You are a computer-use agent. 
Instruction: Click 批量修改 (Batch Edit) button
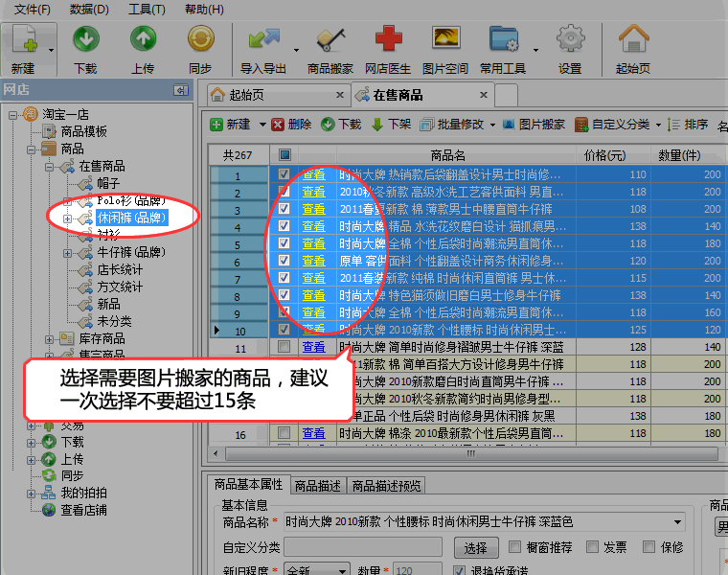point(452,125)
